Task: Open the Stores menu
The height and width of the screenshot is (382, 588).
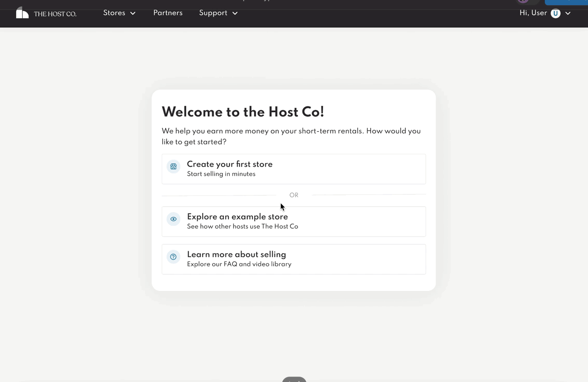Action: coord(119,13)
